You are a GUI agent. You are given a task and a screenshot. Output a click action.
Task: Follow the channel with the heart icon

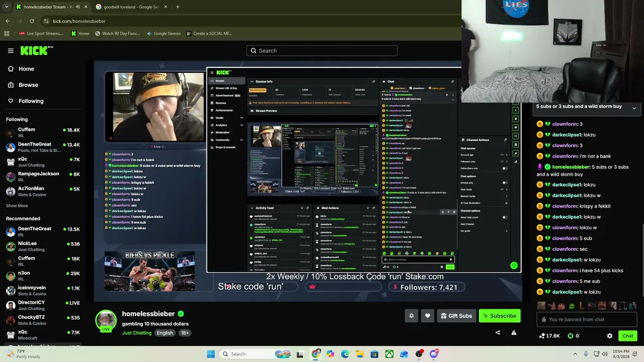click(x=428, y=316)
